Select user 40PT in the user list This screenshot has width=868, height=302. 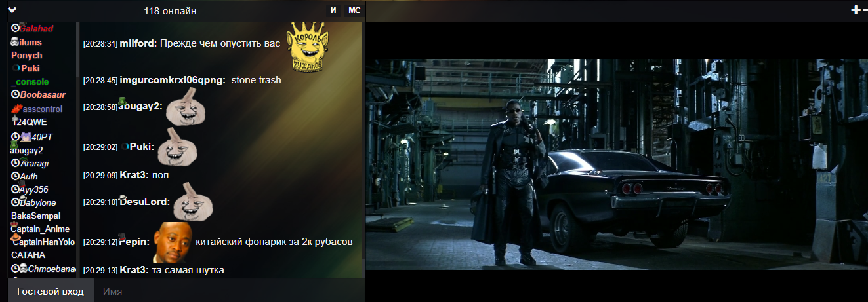pos(42,137)
